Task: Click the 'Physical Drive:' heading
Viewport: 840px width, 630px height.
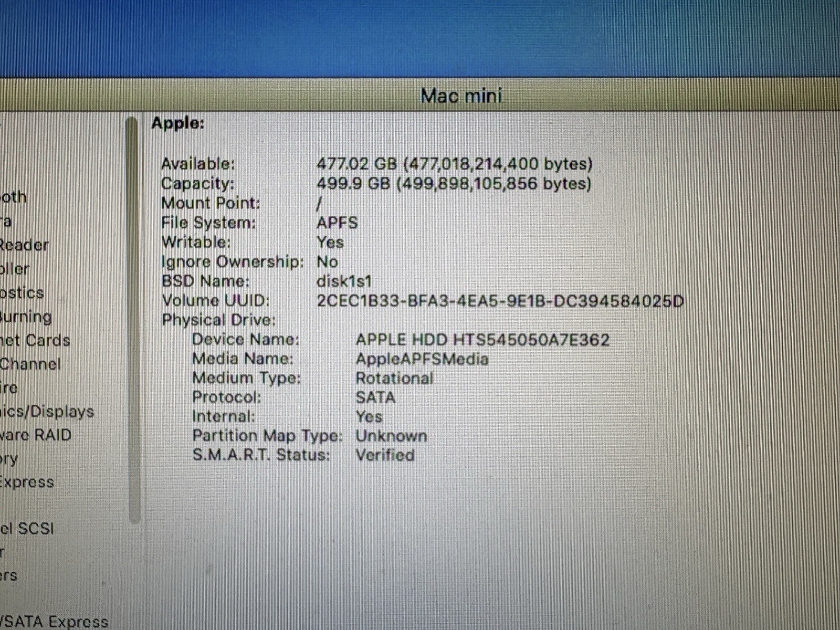Action: click(x=218, y=320)
